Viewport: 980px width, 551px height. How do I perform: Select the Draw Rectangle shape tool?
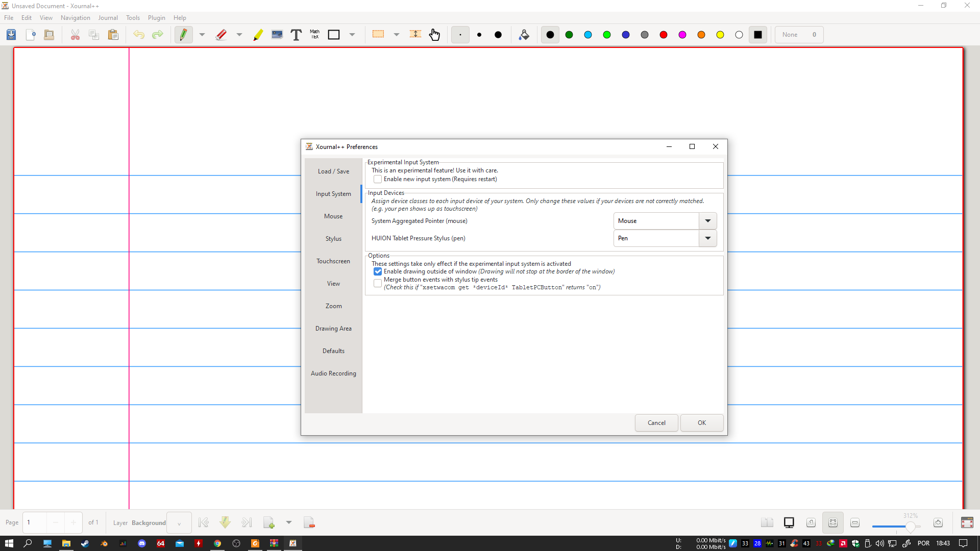(334, 35)
